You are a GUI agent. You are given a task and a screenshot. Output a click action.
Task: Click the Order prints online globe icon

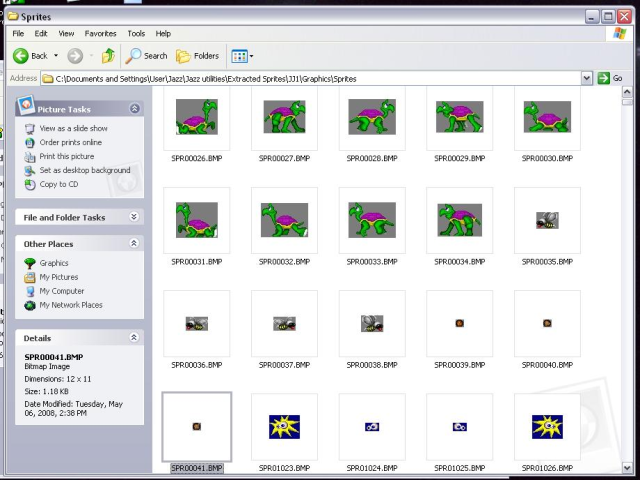pos(30,142)
